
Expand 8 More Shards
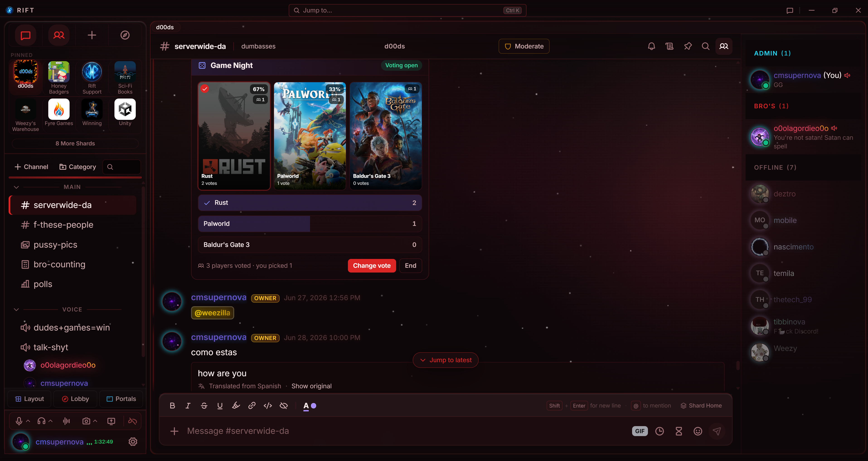(75, 143)
